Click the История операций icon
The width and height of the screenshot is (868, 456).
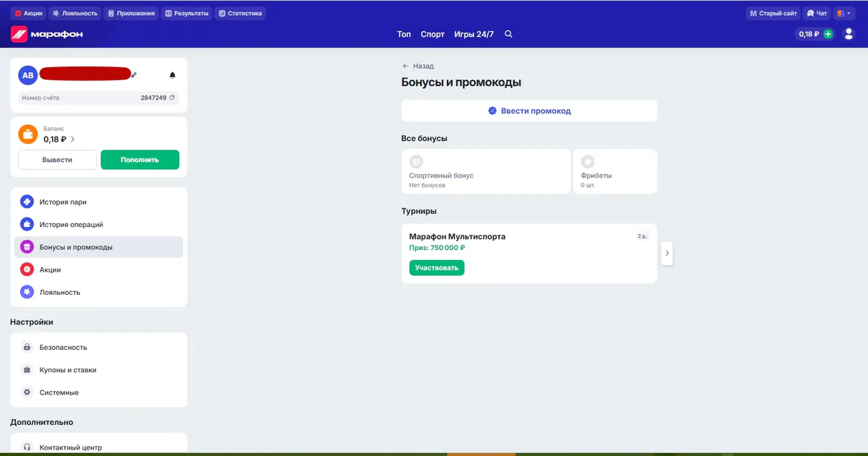point(27,224)
